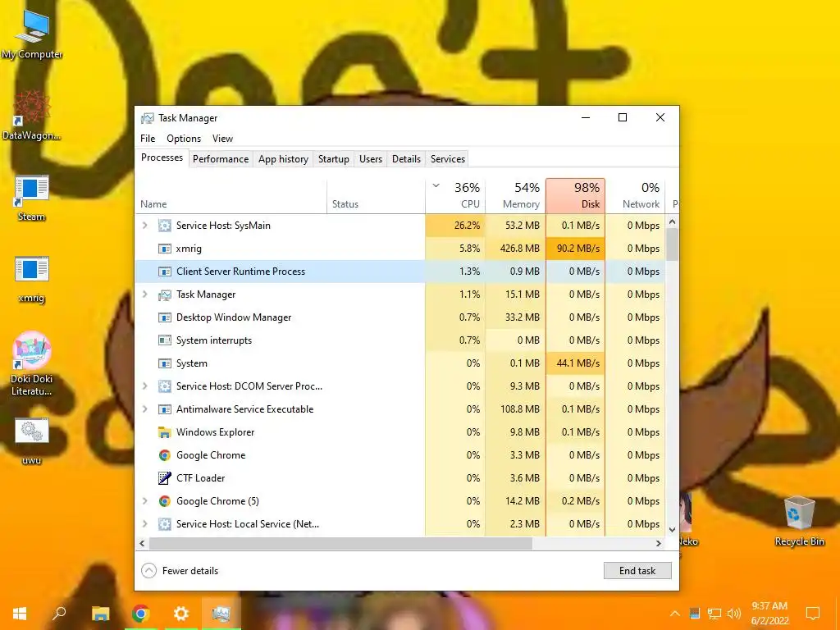This screenshot has height=630, width=840.
Task: Open the My Computer desktop icon
Action: [x=32, y=34]
